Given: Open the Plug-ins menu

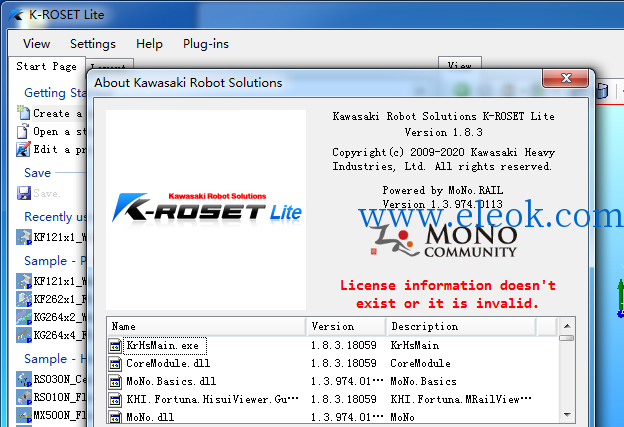Looking at the screenshot, I should [x=206, y=44].
